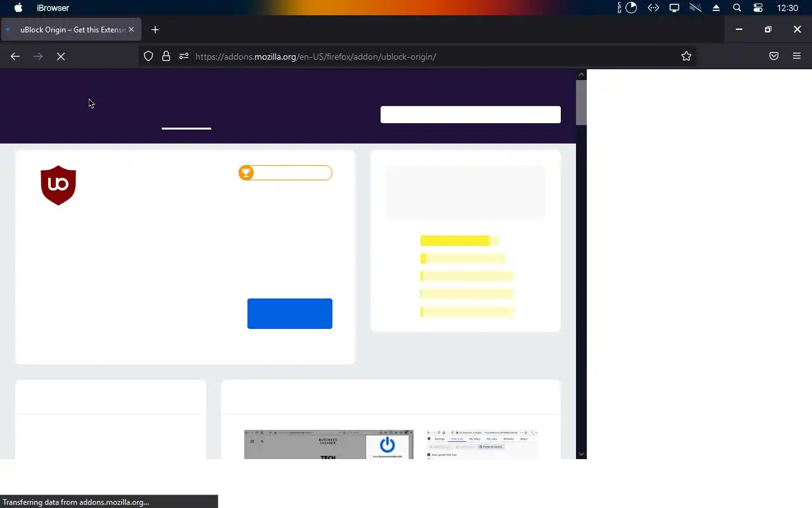Image resolution: width=812 pixels, height=508 pixels.
Task: Open the filter lists settings screenshot thumbnail
Action: click(482, 444)
